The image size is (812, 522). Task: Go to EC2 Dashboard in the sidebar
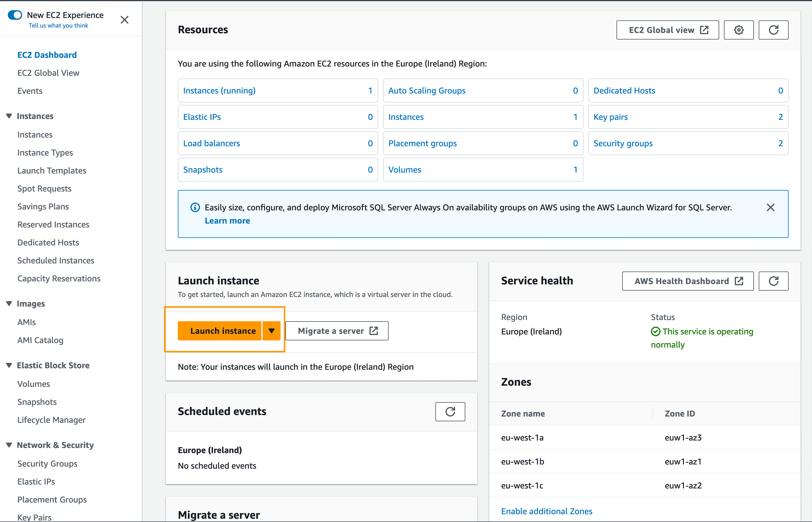click(x=47, y=55)
